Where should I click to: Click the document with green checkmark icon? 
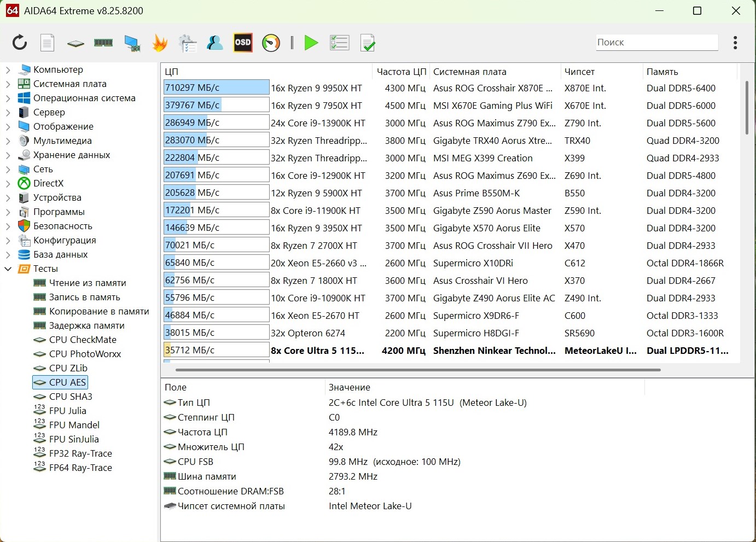pos(368,43)
